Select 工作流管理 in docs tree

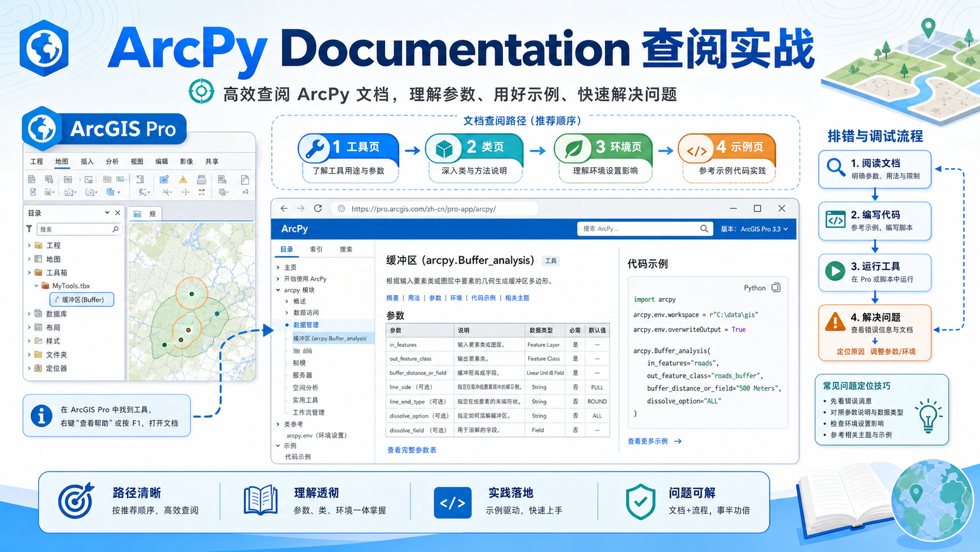(308, 412)
